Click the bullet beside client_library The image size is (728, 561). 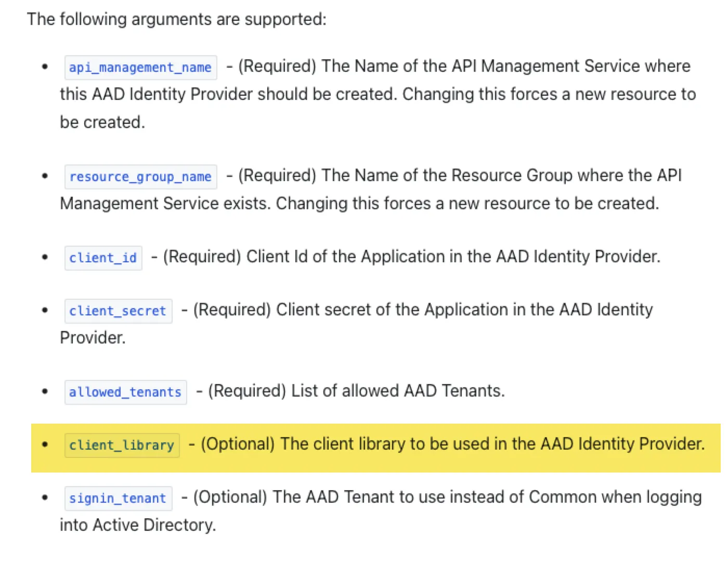tap(45, 444)
